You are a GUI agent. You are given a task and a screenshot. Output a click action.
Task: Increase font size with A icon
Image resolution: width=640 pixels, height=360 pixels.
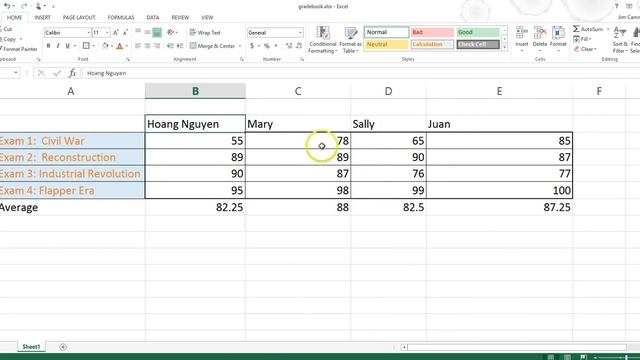(x=116, y=32)
